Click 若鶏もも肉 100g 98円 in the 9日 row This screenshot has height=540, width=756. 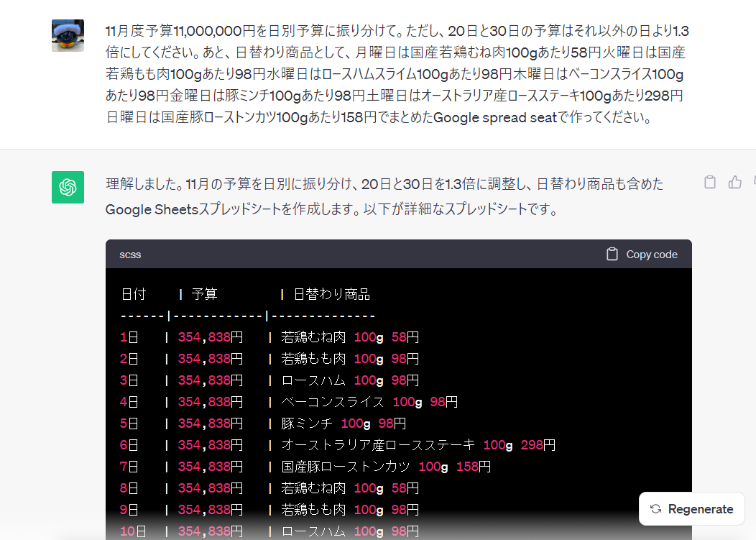pyautogui.click(x=350, y=510)
